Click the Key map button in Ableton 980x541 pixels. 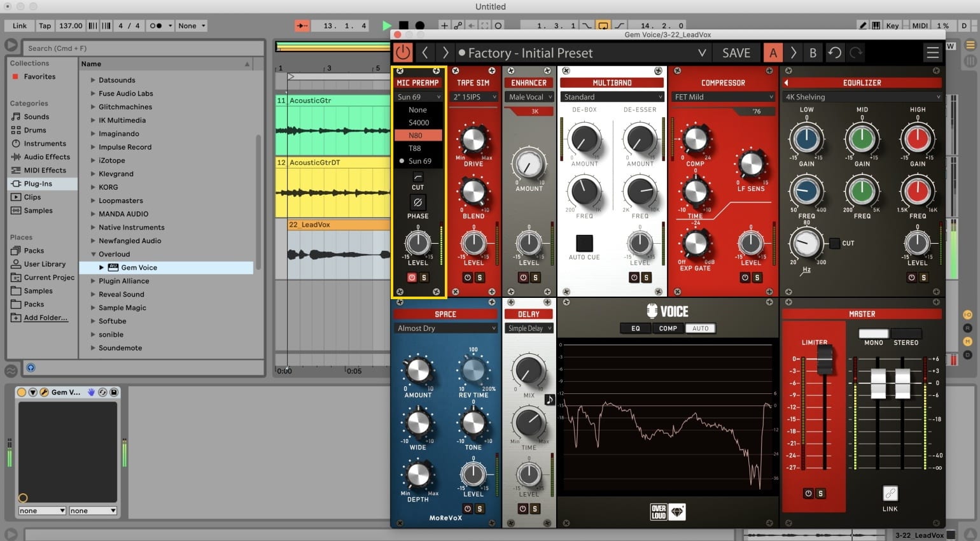pos(892,25)
